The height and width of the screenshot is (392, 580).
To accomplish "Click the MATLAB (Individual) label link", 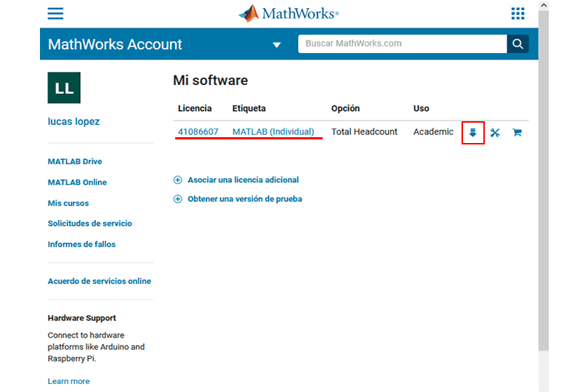I will 273,132.
